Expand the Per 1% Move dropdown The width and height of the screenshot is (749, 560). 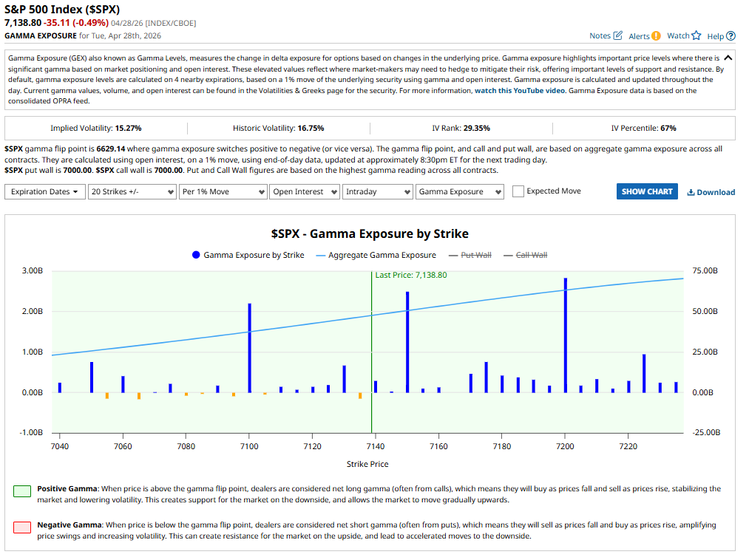click(223, 191)
